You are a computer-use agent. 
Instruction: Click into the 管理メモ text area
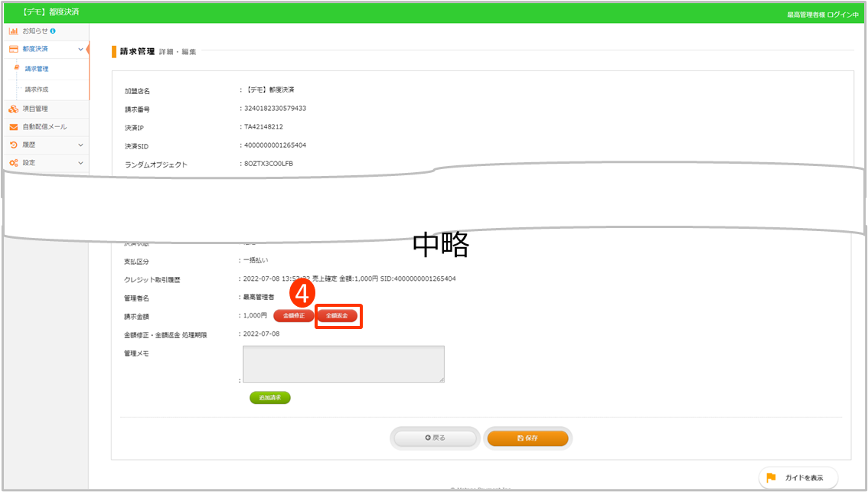tap(343, 364)
